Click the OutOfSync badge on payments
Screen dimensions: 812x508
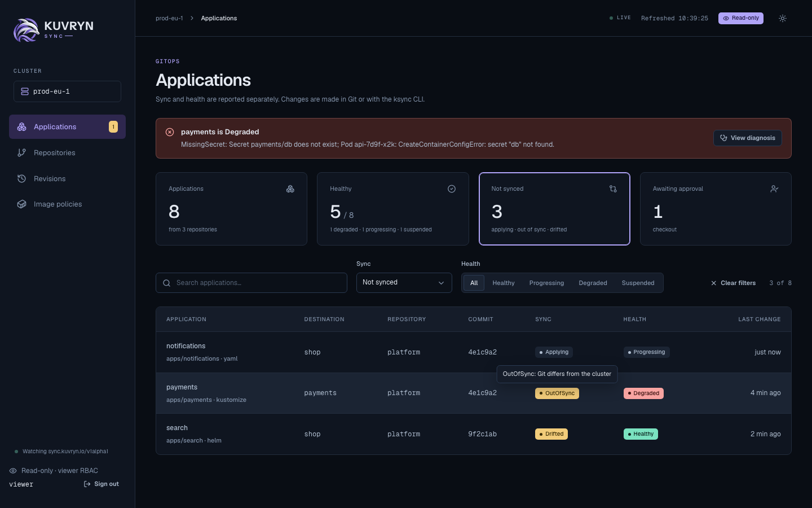pyautogui.click(x=557, y=393)
